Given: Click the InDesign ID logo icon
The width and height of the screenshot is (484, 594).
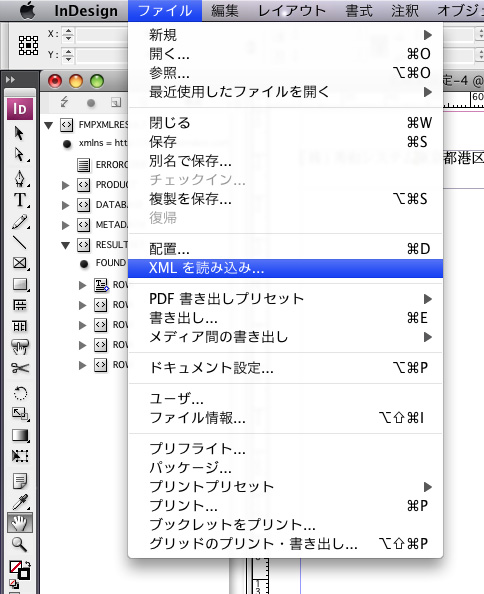Looking at the screenshot, I should (x=20, y=109).
